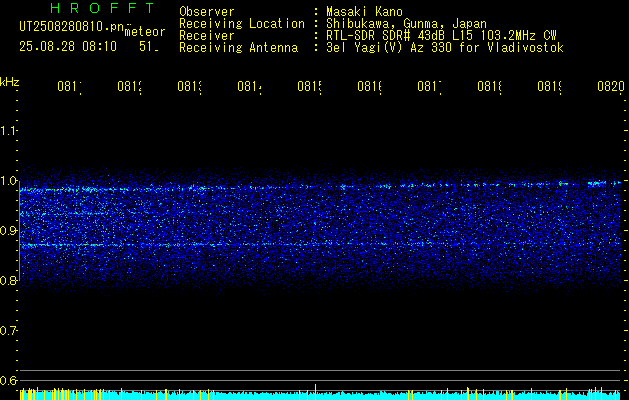The width and height of the screenshot is (629, 400).
Task: Click the 0820 time marker
Action: pyautogui.click(x=611, y=86)
